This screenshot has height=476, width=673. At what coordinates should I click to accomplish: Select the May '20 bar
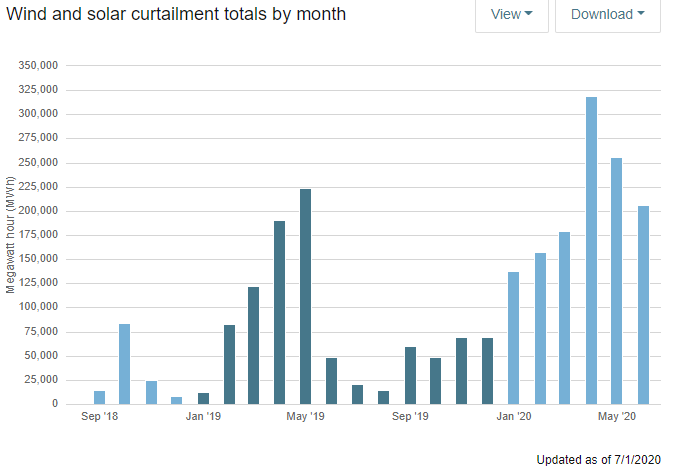[x=616, y=281]
